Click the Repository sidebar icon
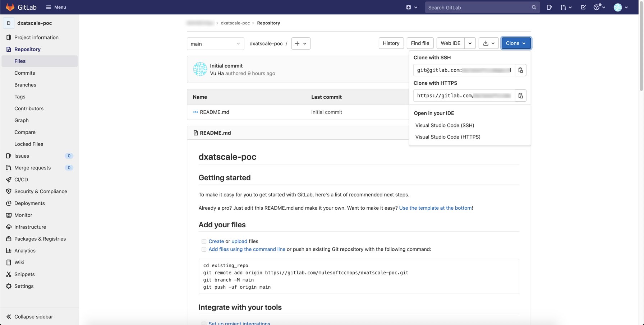The height and width of the screenshot is (325, 644). 9,49
